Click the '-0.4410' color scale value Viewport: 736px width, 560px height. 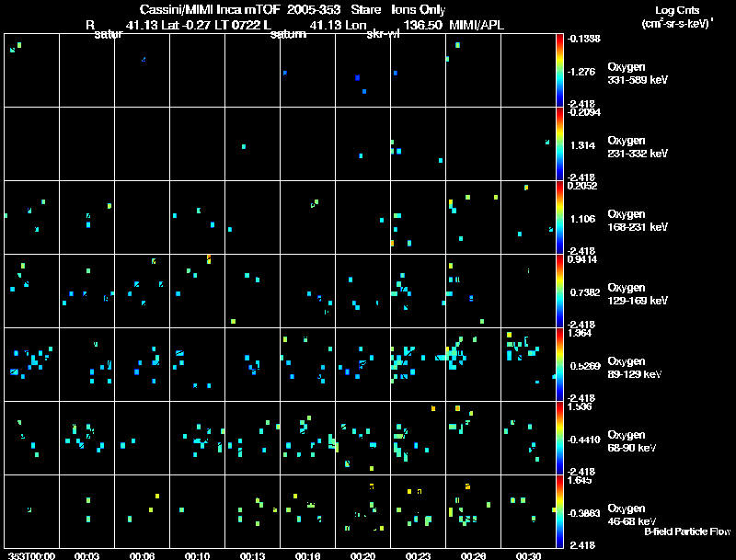point(583,440)
